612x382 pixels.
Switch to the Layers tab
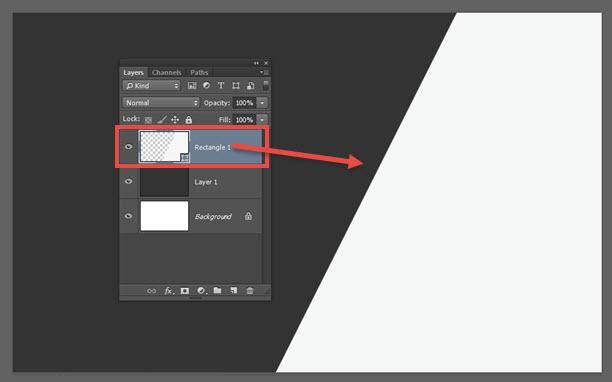(x=133, y=72)
